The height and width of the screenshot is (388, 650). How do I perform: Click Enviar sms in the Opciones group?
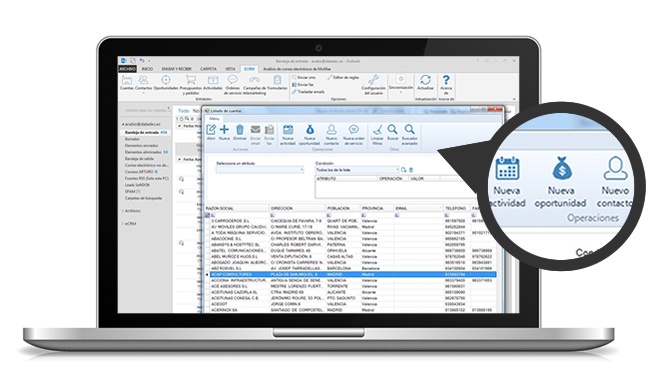(304, 78)
